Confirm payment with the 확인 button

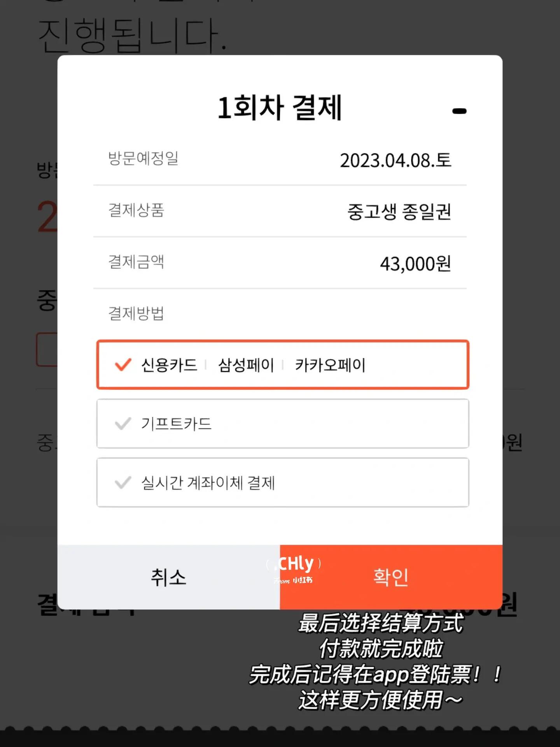[x=391, y=577]
